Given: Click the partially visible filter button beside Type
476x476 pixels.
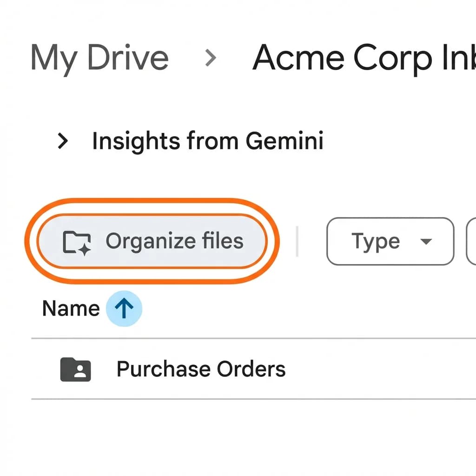Looking at the screenshot, I should coord(472,242).
